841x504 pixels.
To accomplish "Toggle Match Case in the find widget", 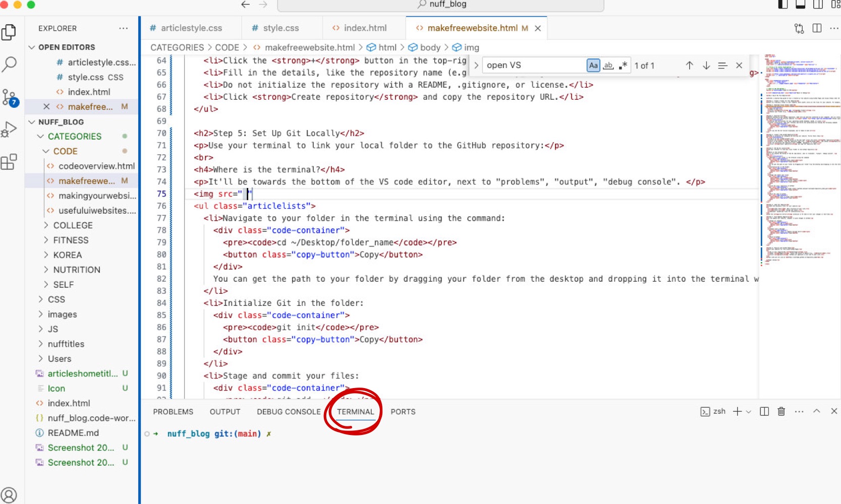I will coord(593,65).
